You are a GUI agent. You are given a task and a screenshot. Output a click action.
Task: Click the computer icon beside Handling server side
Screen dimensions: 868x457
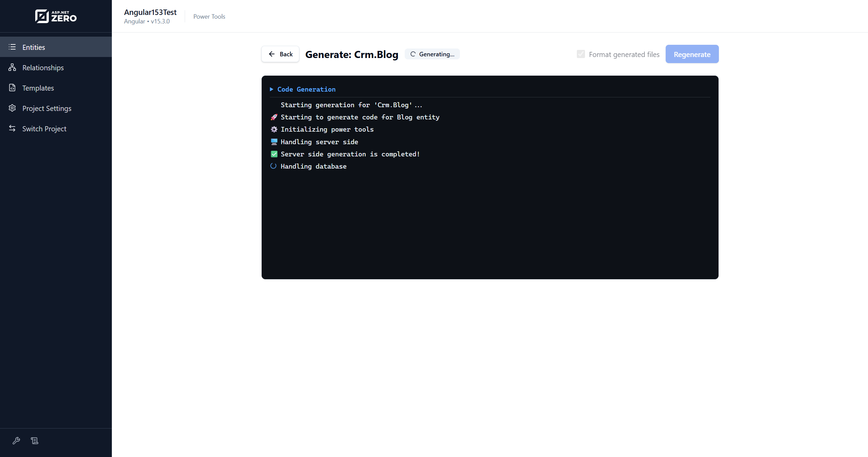(274, 142)
